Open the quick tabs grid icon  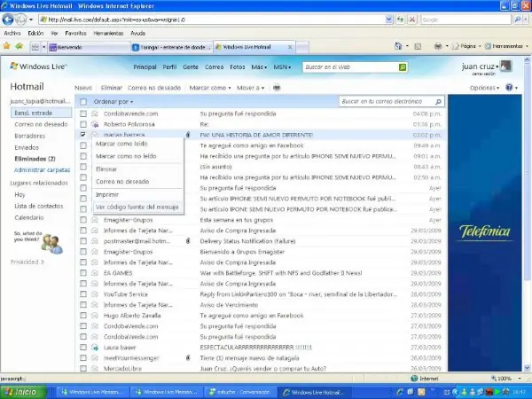pyautogui.click(x=35, y=47)
